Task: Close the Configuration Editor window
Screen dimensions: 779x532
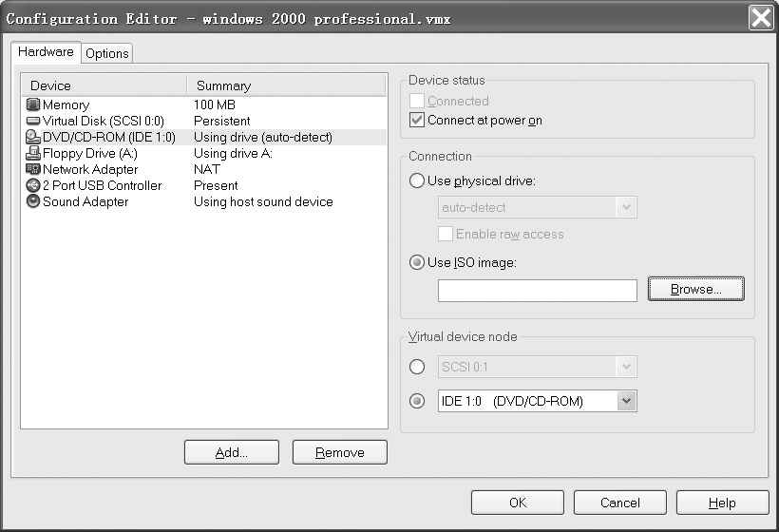Action: coord(760,18)
